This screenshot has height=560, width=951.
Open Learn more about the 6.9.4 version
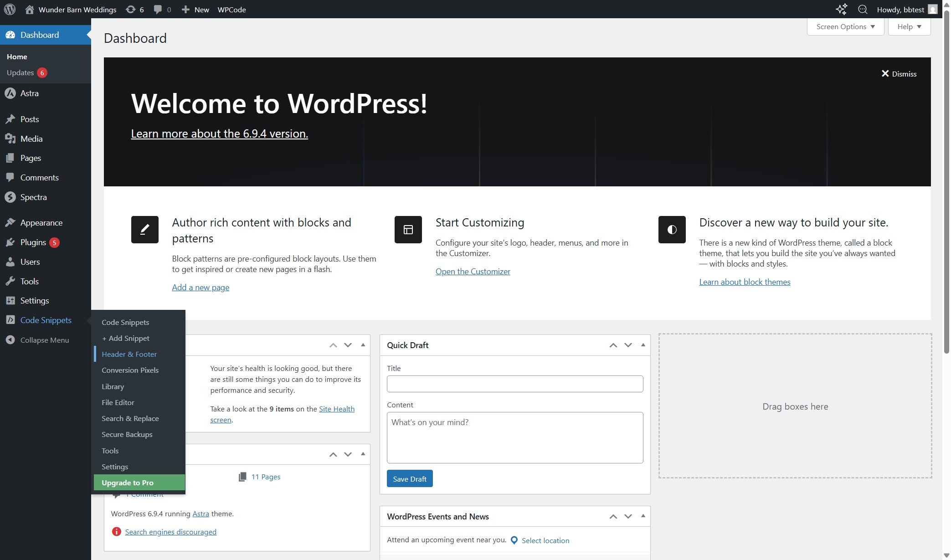[x=219, y=134]
